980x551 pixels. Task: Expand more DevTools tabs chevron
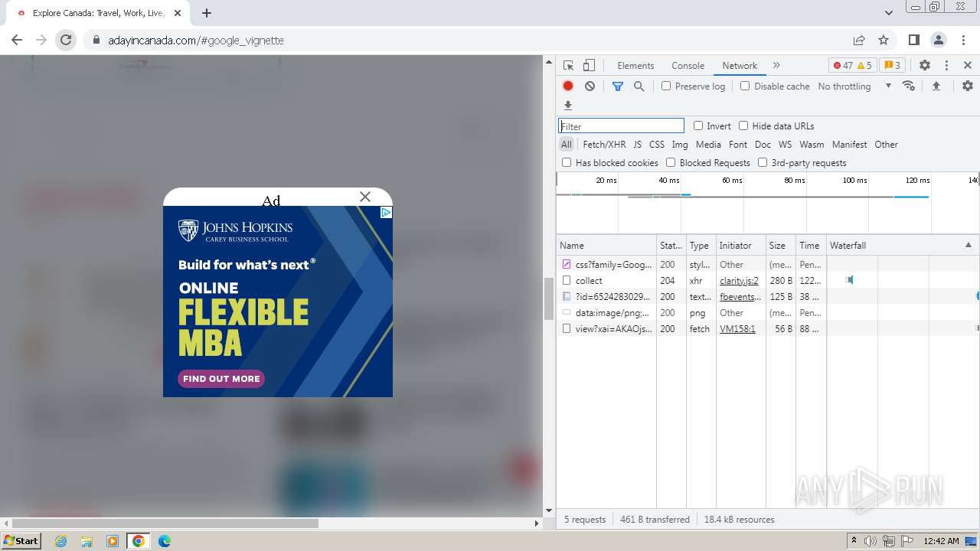(x=776, y=65)
